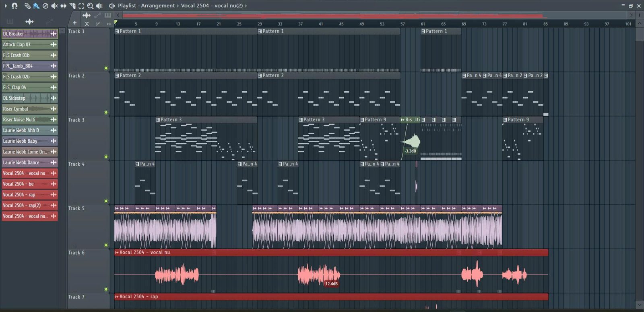Click the waveform icon on Attack Clap 03
644x312 pixels.
[x=54, y=45]
